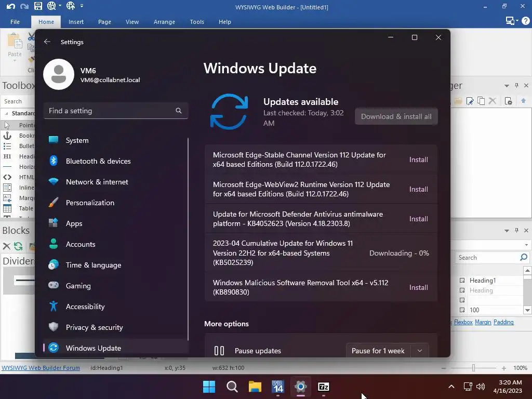Open page properties gear in Site Manager

pos(508,101)
